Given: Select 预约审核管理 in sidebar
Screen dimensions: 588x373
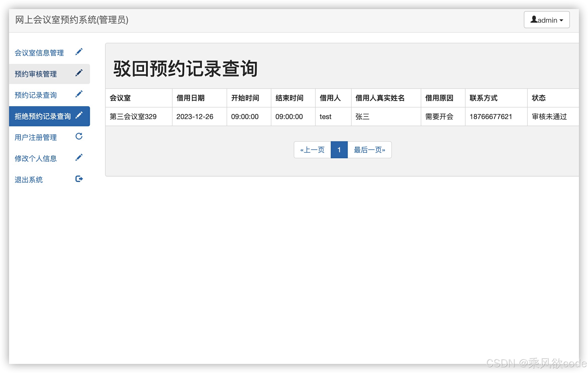Looking at the screenshot, I should (x=35, y=74).
